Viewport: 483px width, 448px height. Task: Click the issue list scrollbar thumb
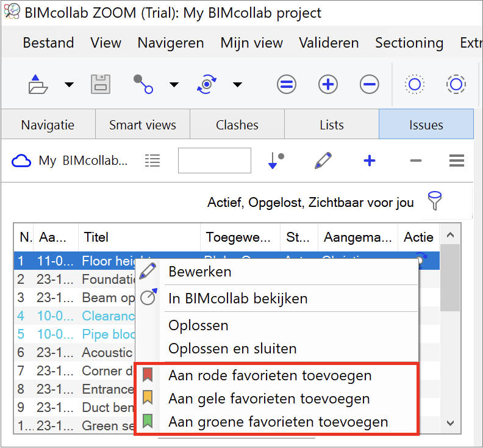[x=450, y=278]
